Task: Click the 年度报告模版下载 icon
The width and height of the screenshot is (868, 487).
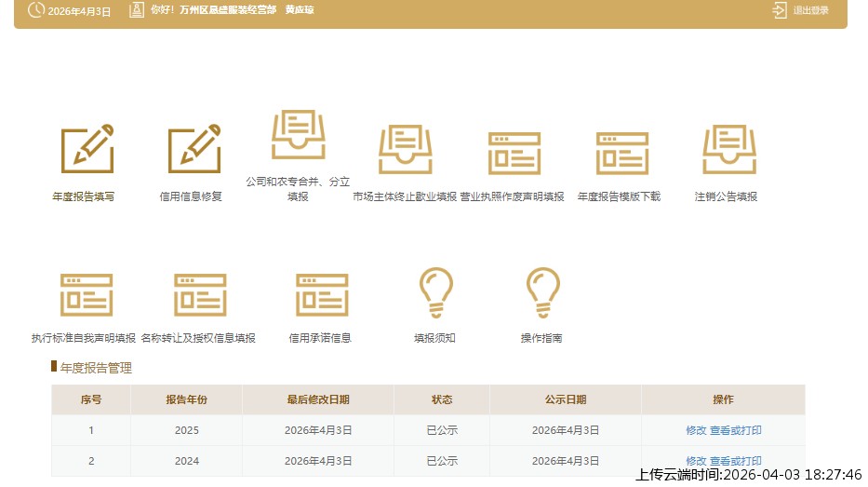Action: point(621,152)
